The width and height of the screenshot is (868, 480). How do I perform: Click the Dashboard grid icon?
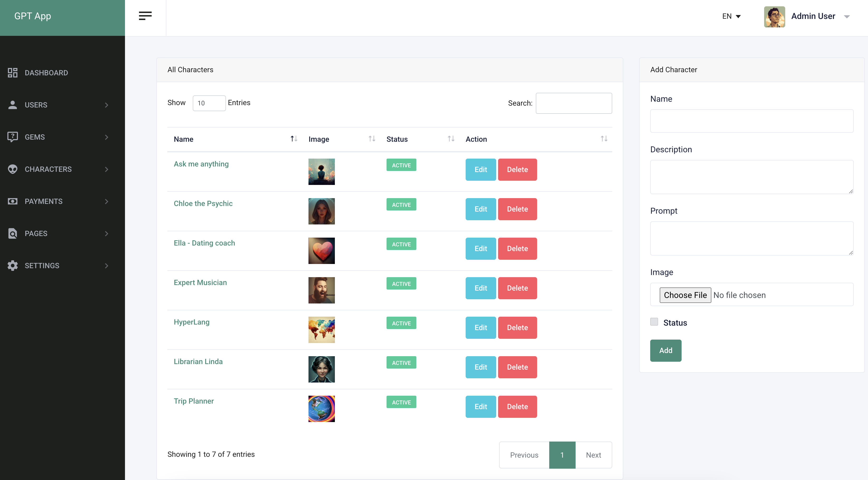click(x=12, y=73)
